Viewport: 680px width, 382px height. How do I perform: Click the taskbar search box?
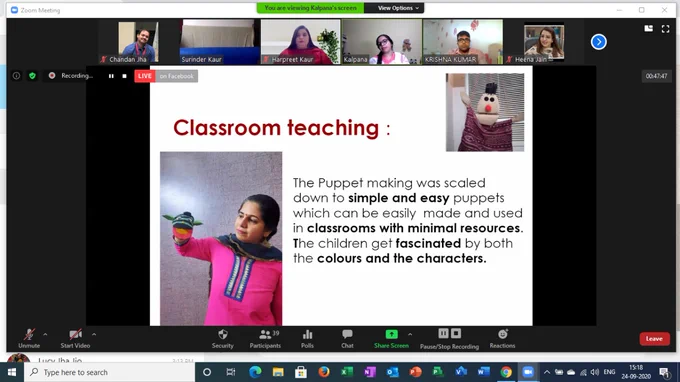coord(109,372)
